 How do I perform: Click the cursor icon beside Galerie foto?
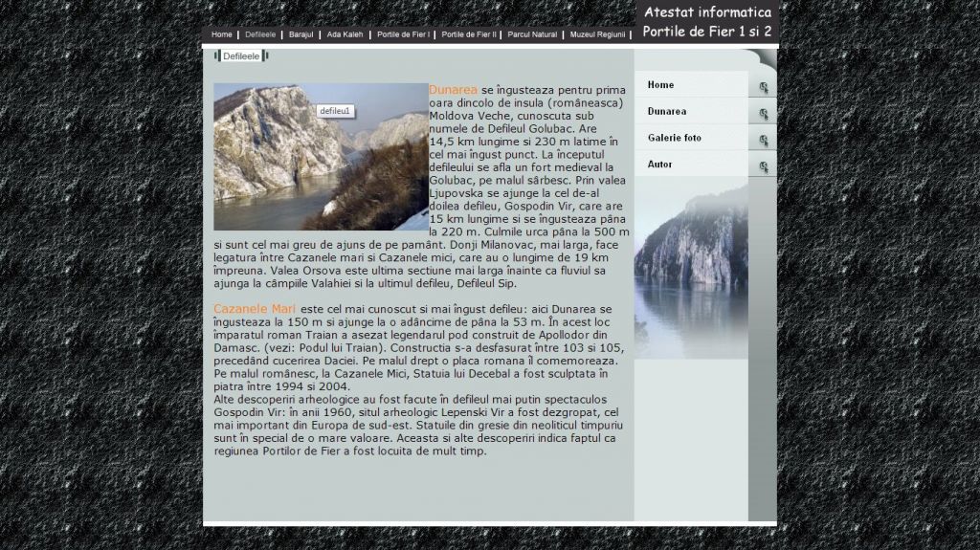click(x=763, y=142)
